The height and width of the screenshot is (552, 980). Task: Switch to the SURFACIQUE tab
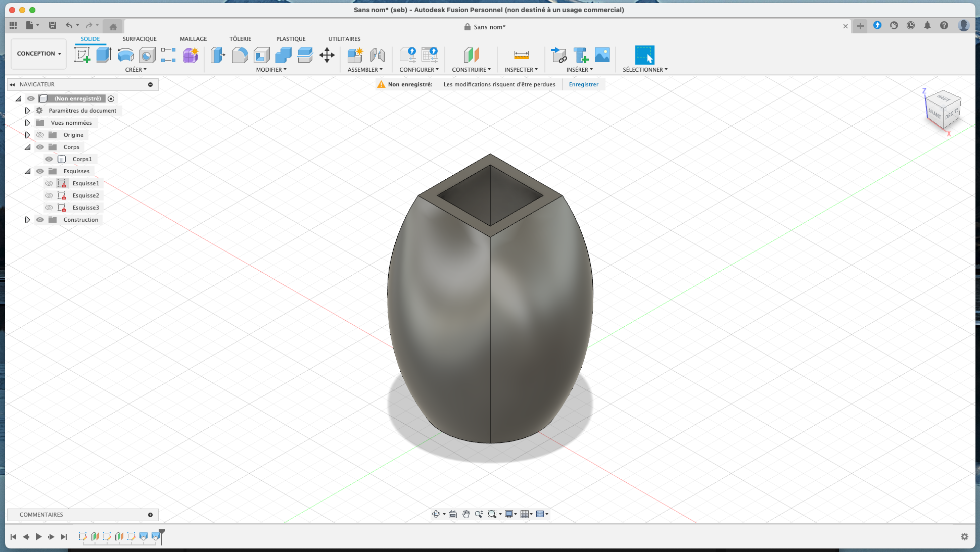click(139, 39)
